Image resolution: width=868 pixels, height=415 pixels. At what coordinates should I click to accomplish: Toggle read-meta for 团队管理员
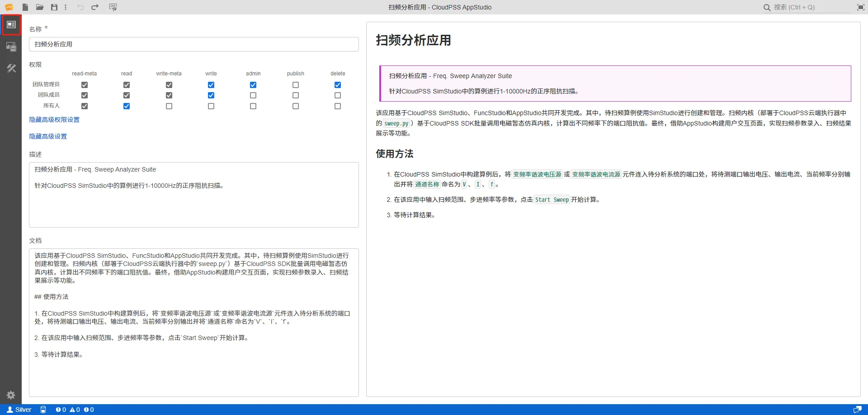(x=85, y=85)
